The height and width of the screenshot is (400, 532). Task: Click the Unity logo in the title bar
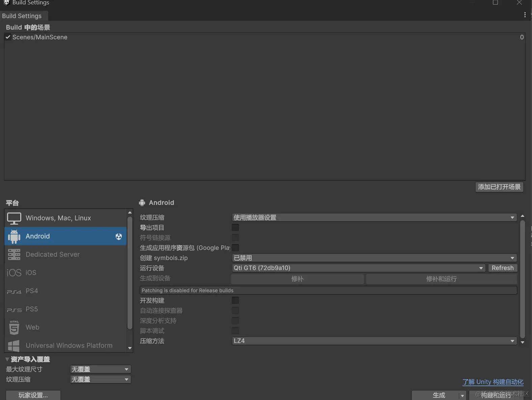(6, 2)
